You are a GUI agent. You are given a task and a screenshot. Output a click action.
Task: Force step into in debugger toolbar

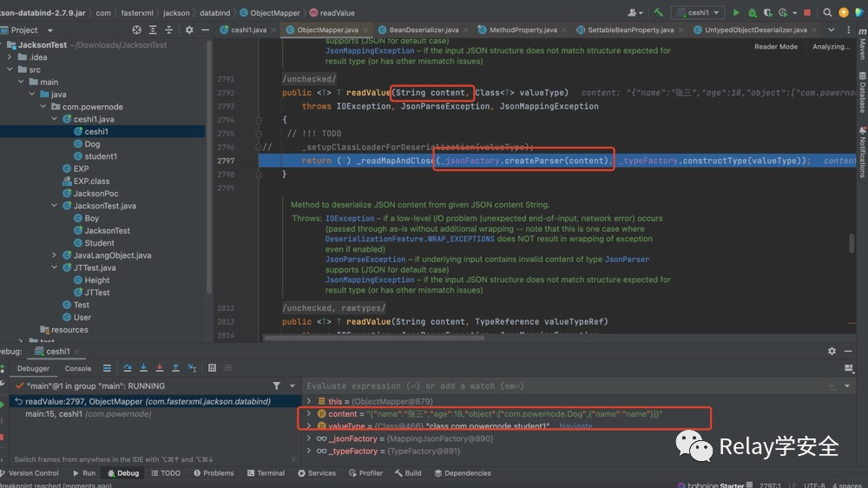pyautogui.click(x=160, y=368)
